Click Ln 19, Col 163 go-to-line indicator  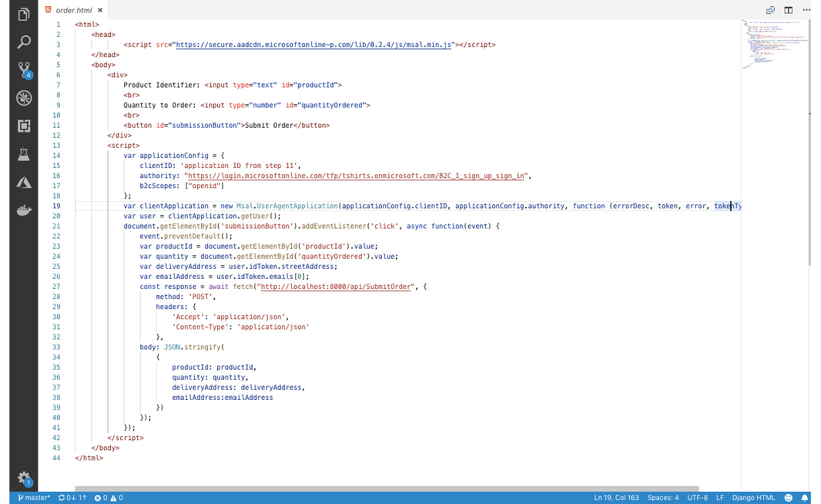tap(617, 498)
